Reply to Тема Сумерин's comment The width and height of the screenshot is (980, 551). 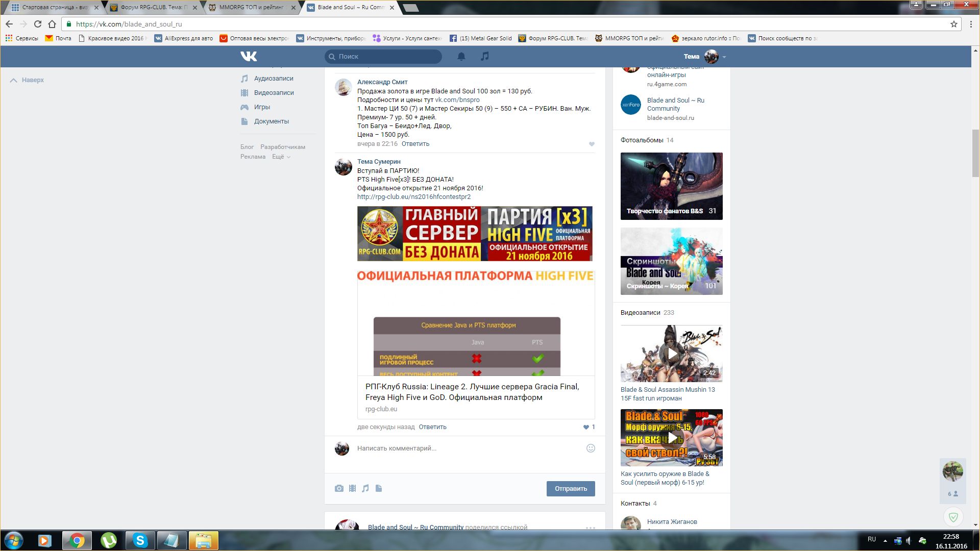click(432, 427)
